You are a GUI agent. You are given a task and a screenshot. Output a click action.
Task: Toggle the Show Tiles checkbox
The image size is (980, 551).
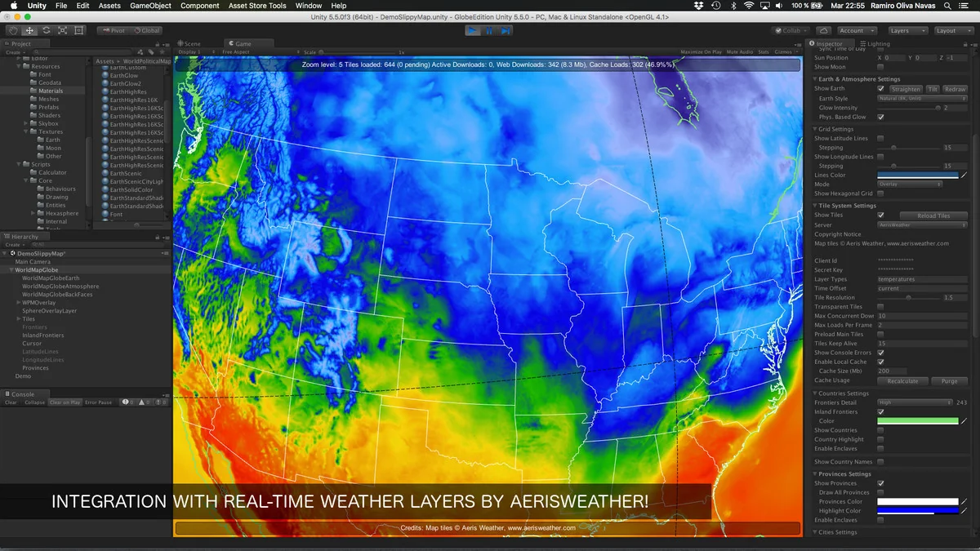point(880,216)
